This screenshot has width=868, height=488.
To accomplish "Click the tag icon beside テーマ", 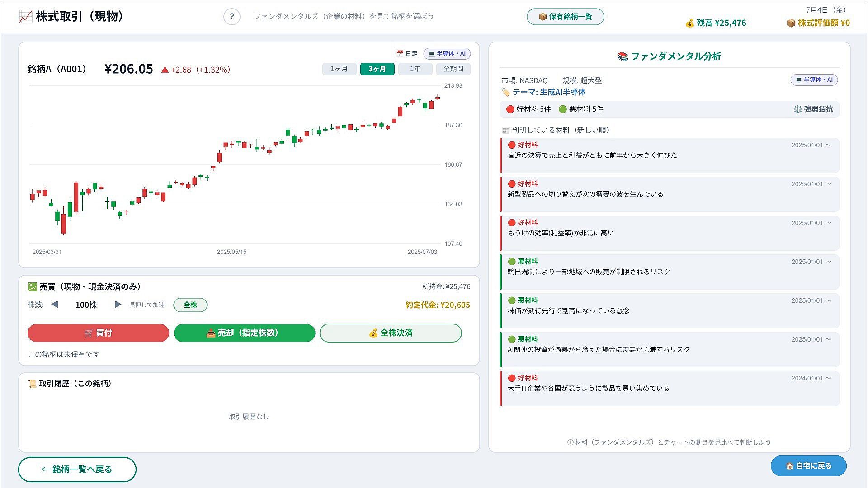I will [x=506, y=92].
